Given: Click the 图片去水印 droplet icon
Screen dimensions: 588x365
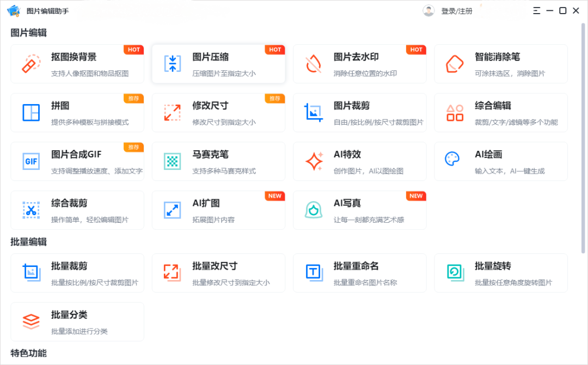Looking at the screenshot, I should click(314, 64).
